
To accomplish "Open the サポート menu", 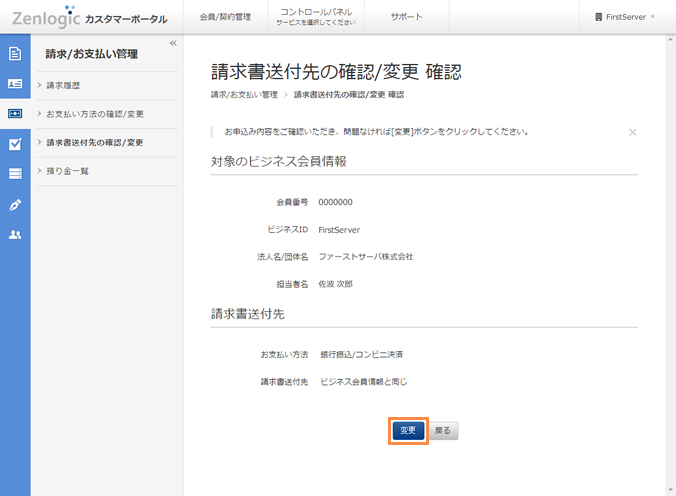I will (406, 17).
